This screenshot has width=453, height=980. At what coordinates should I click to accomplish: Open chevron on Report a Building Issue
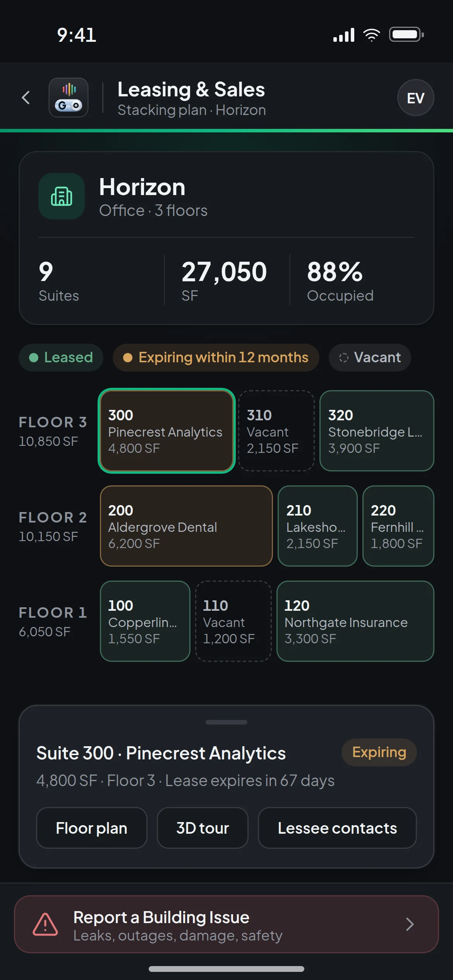tap(410, 924)
